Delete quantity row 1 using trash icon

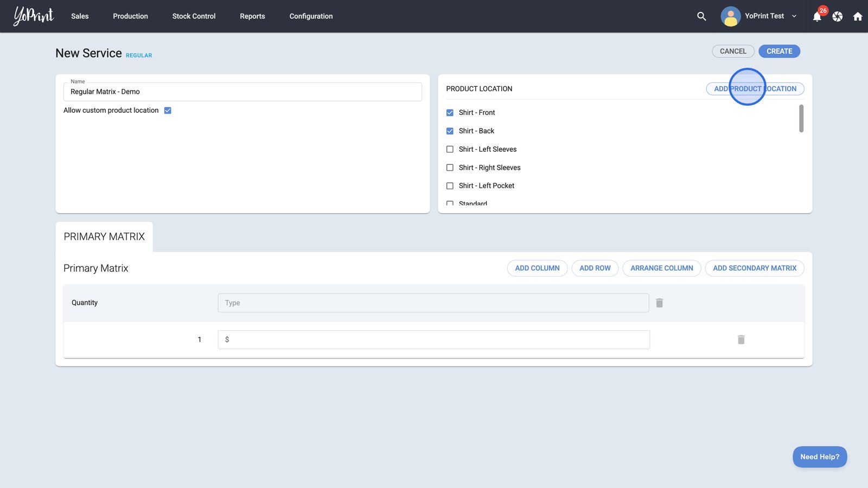(741, 340)
